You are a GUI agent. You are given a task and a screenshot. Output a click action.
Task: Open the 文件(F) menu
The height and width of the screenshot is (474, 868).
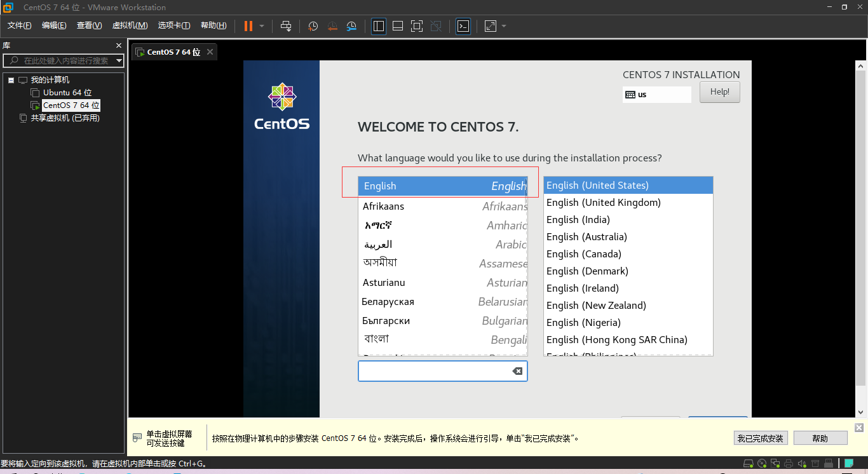coord(20,25)
